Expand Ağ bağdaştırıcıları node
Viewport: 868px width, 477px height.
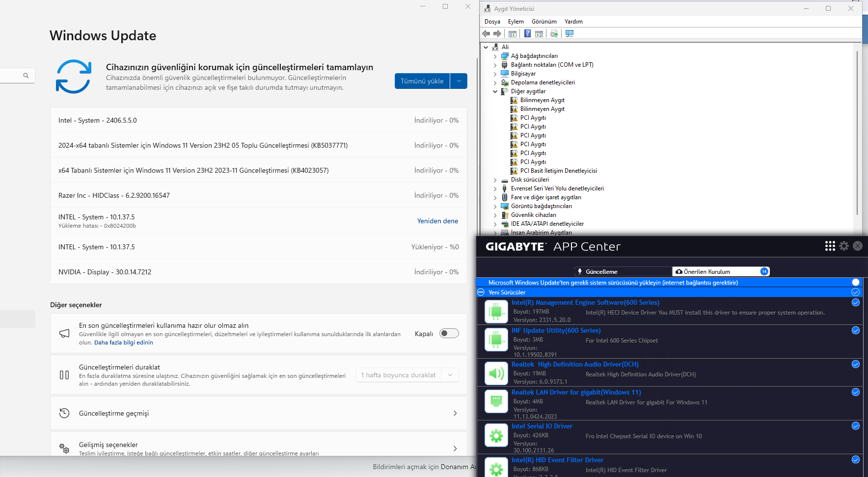pyautogui.click(x=495, y=56)
